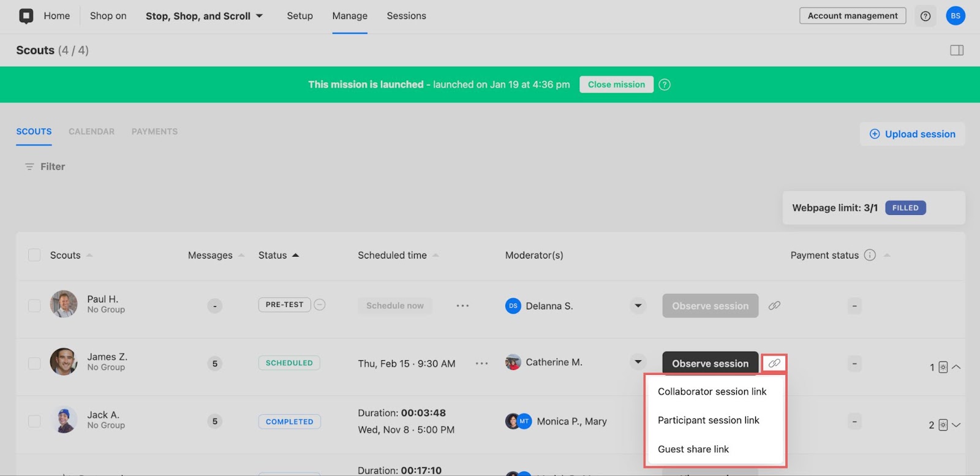Toggle the side panel icon at top right

957,50
